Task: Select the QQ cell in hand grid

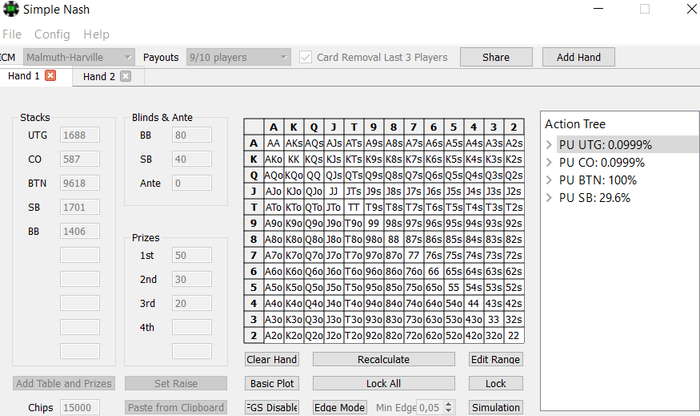Action: tap(314, 175)
